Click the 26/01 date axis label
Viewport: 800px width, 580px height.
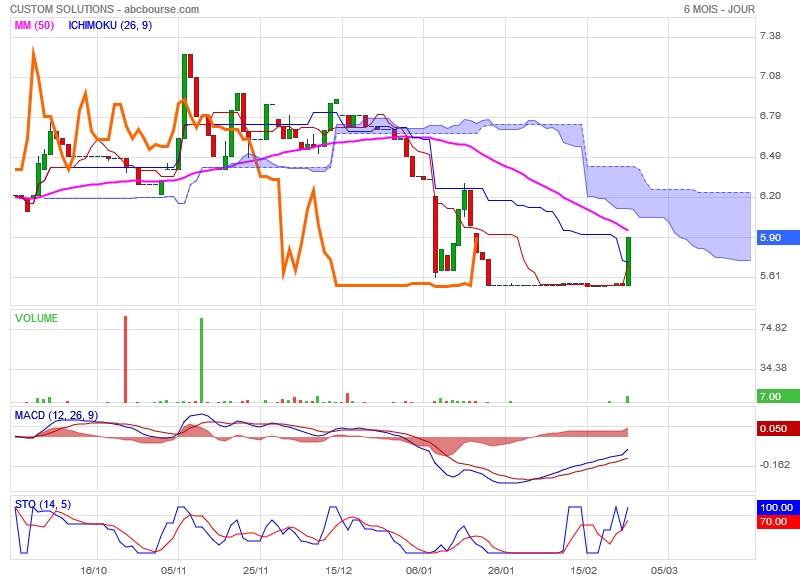pos(501,570)
